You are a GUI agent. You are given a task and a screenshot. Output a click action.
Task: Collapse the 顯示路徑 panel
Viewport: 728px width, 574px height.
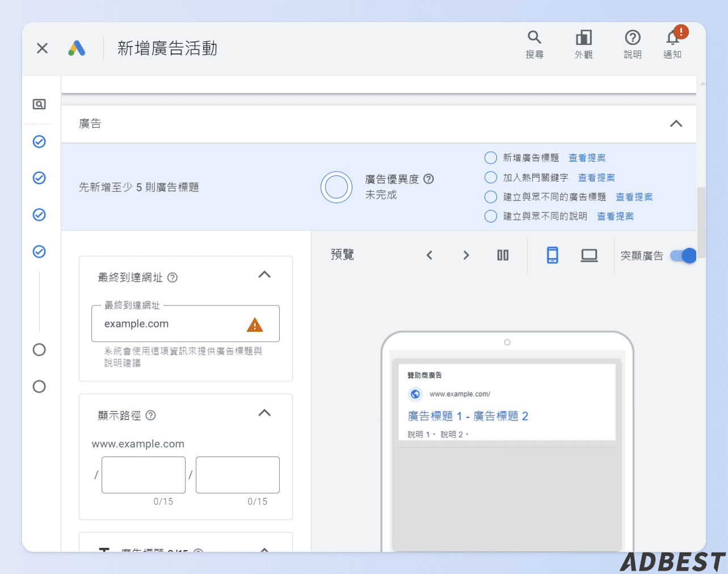264,413
